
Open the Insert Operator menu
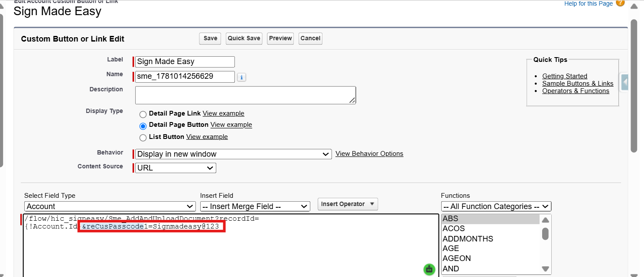coord(348,204)
